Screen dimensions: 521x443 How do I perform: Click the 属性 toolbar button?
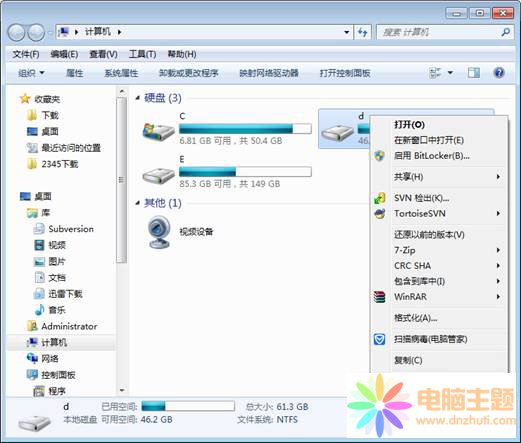click(74, 73)
